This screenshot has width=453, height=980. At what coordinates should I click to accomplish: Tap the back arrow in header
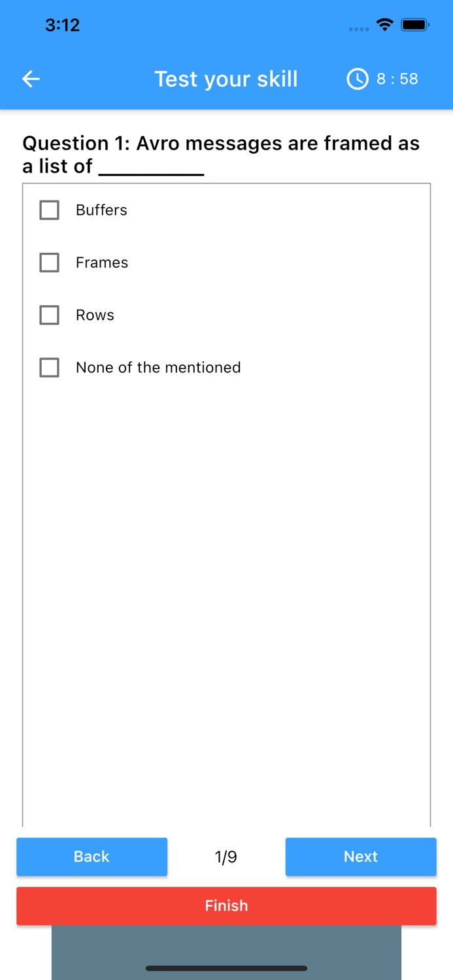[31, 79]
